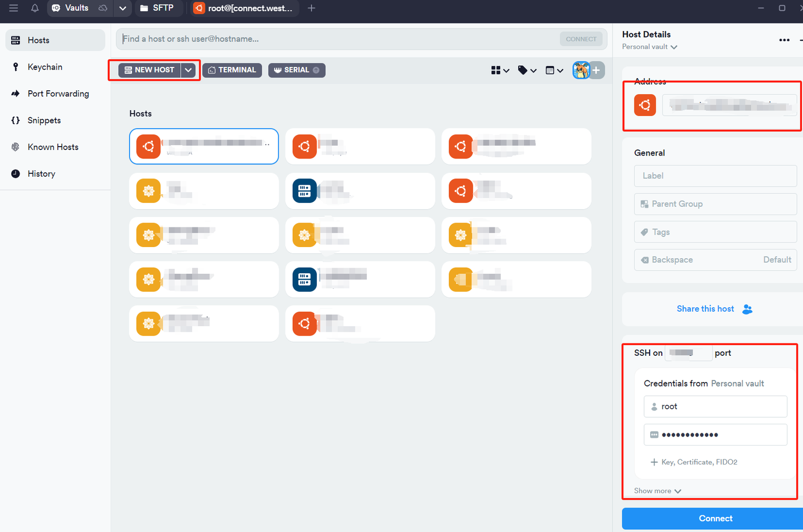Click the Share this host link
The height and width of the screenshot is (532, 803).
(x=705, y=308)
